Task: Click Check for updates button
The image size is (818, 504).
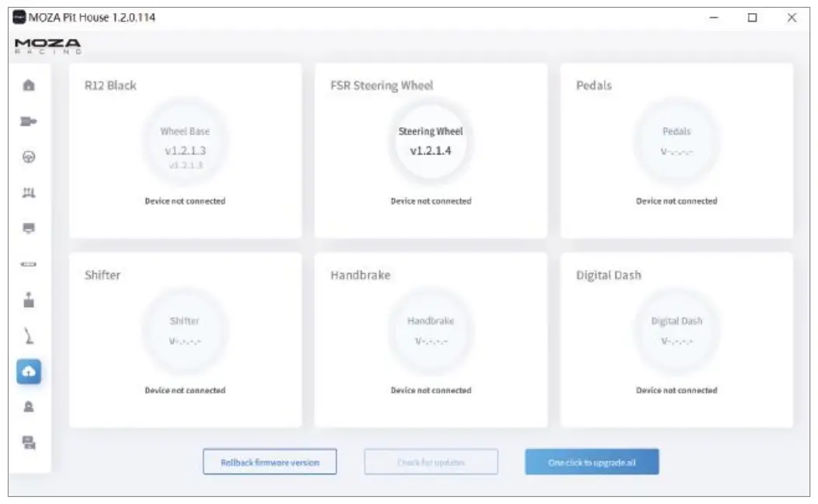Action: (x=431, y=462)
